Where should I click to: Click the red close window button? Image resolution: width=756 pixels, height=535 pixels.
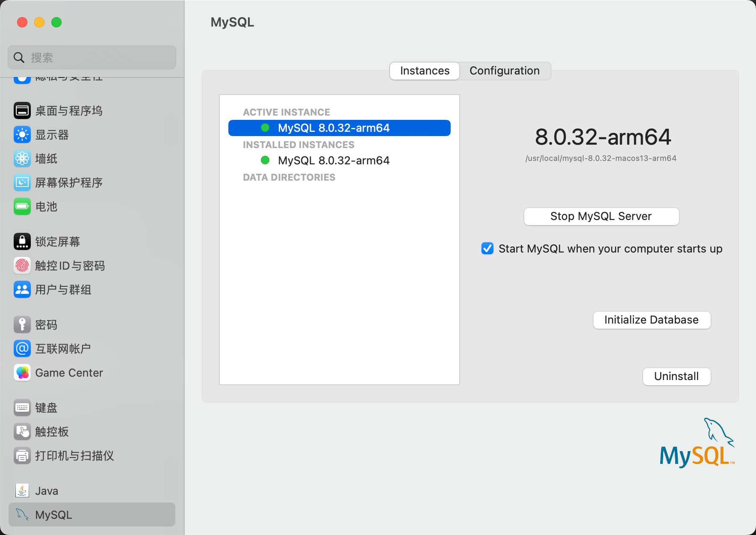pos(22,22)
